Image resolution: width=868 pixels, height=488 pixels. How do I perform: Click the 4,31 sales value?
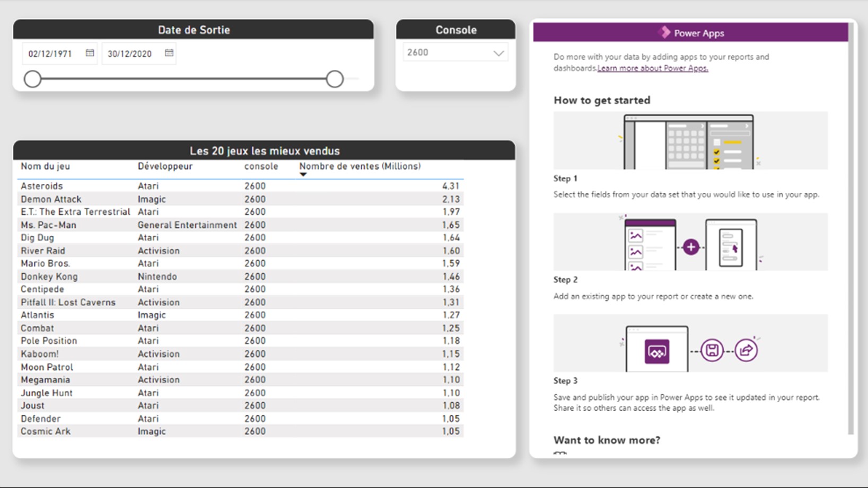[x=451, y=187]
